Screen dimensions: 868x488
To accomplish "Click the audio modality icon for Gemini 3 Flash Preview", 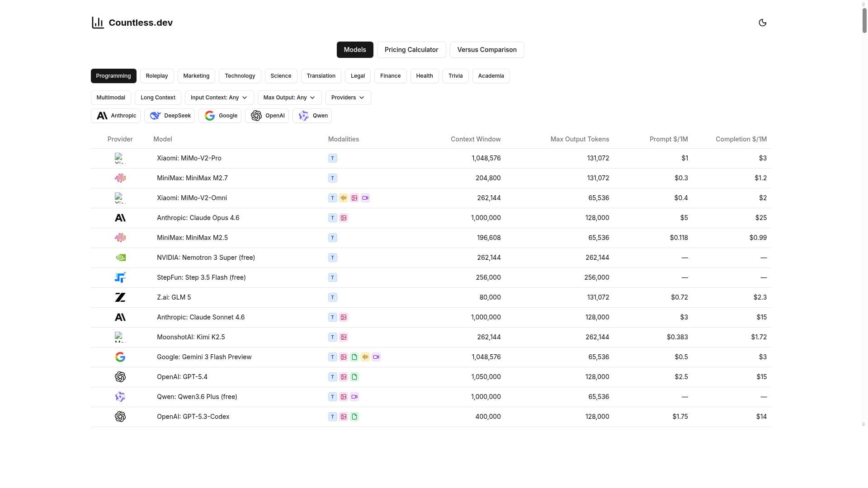I will pyautogui.click(x=365, y=357).
